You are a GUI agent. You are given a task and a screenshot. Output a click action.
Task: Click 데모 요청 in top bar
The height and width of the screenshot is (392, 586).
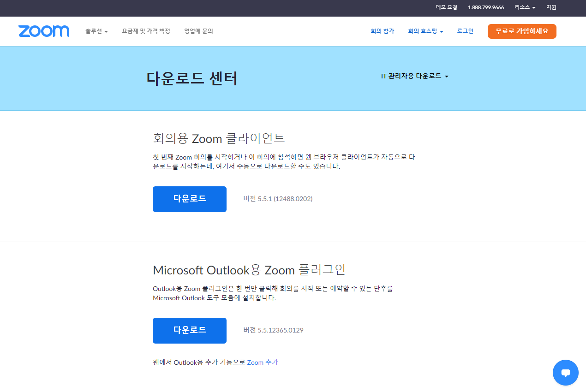pos(447,7)
